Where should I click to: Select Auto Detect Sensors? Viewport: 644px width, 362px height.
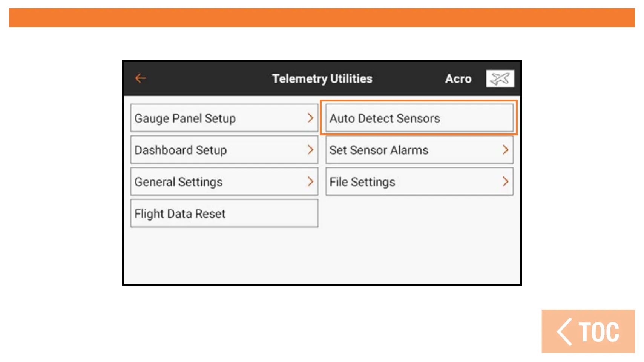pos(419,118)
